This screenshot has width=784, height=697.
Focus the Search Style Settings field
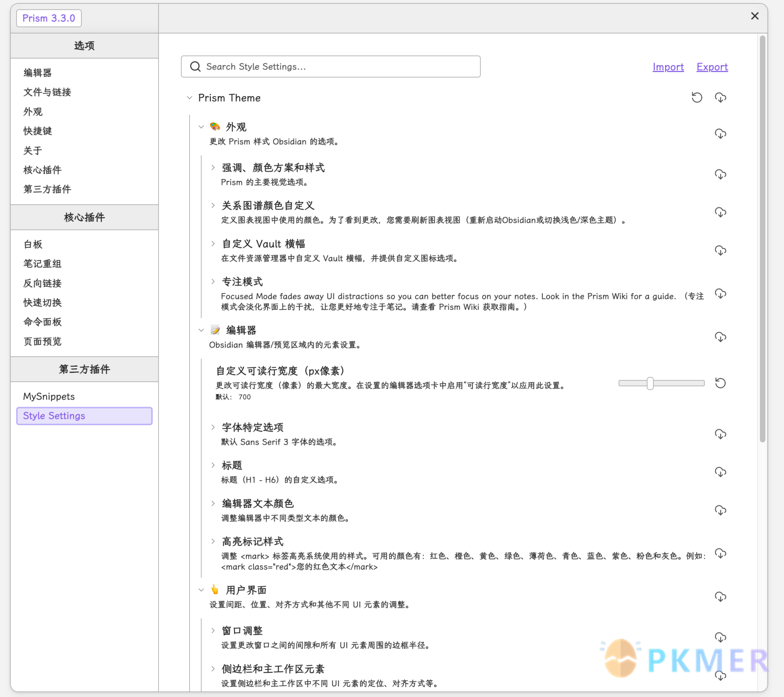(x=330, y=66)
